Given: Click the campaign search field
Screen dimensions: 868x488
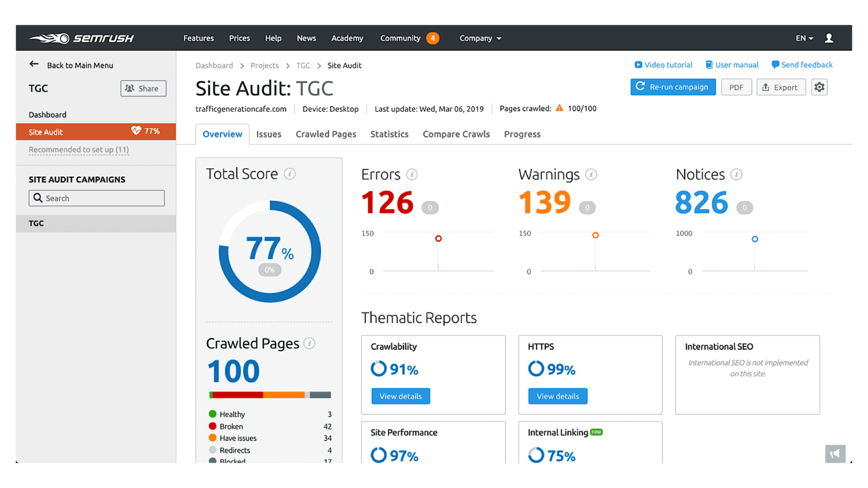Looking at the screenshot, I should click(97, 198).
